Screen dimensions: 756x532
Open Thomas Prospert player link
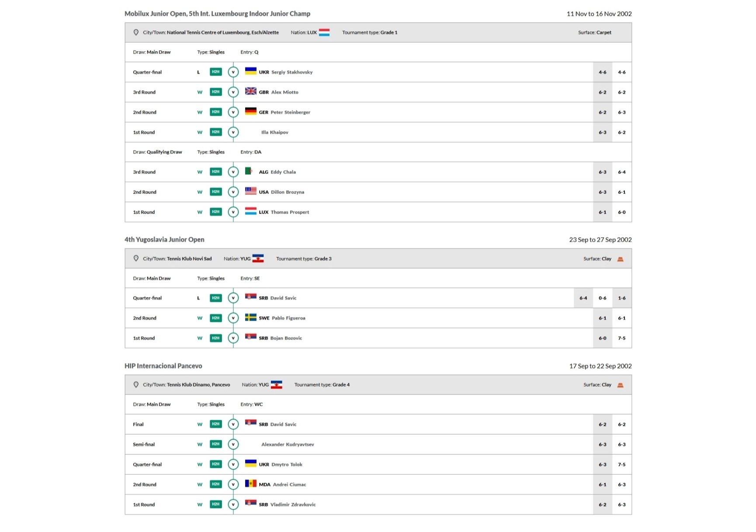[290, 212]
